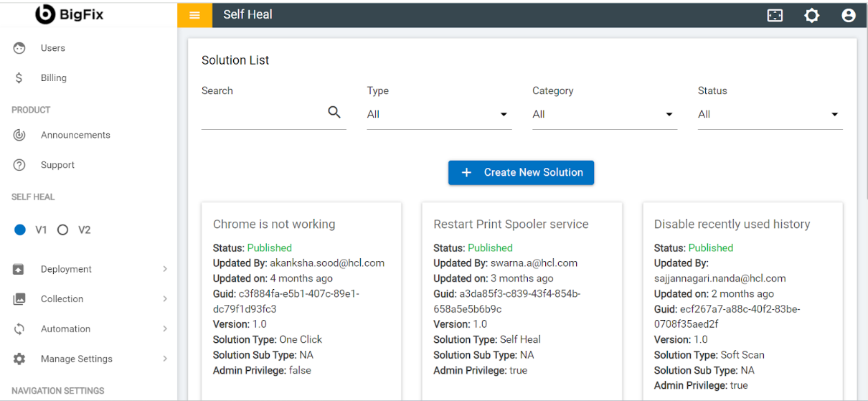Click the fullscreen icon in header
868x401 pixels.
click(775, 15)
